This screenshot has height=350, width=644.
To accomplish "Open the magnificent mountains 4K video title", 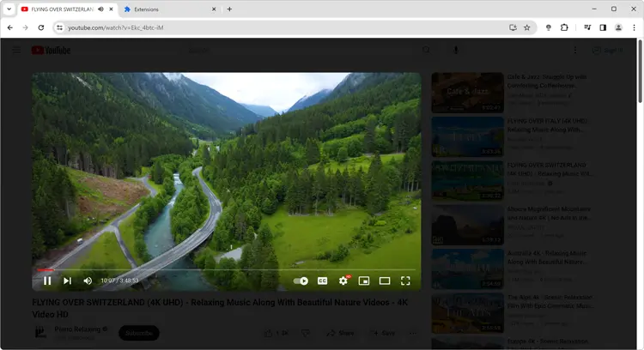I will [x=549, y=213].
